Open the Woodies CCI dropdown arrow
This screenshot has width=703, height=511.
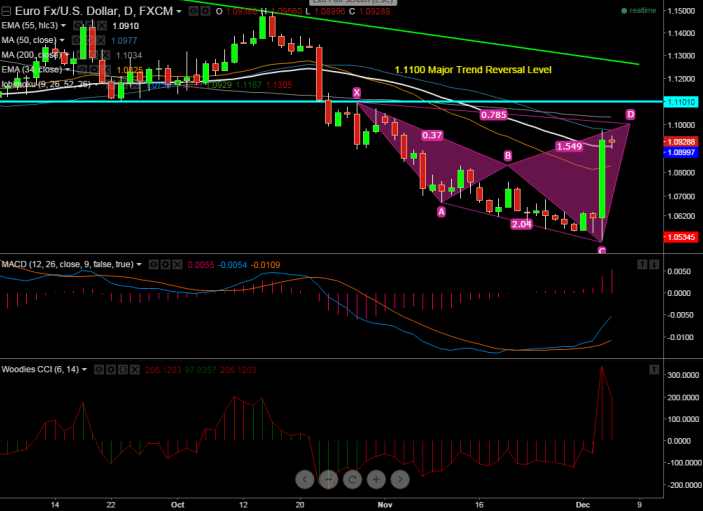(84, 369)
